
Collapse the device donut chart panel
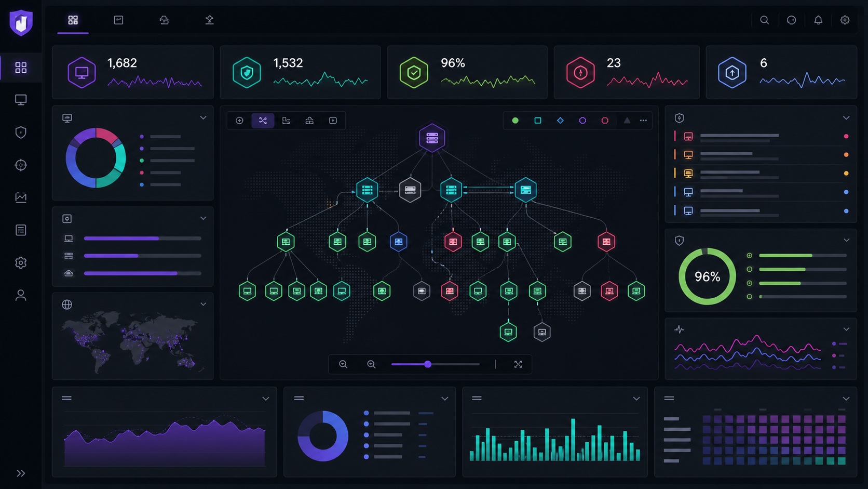pos(203,118)
